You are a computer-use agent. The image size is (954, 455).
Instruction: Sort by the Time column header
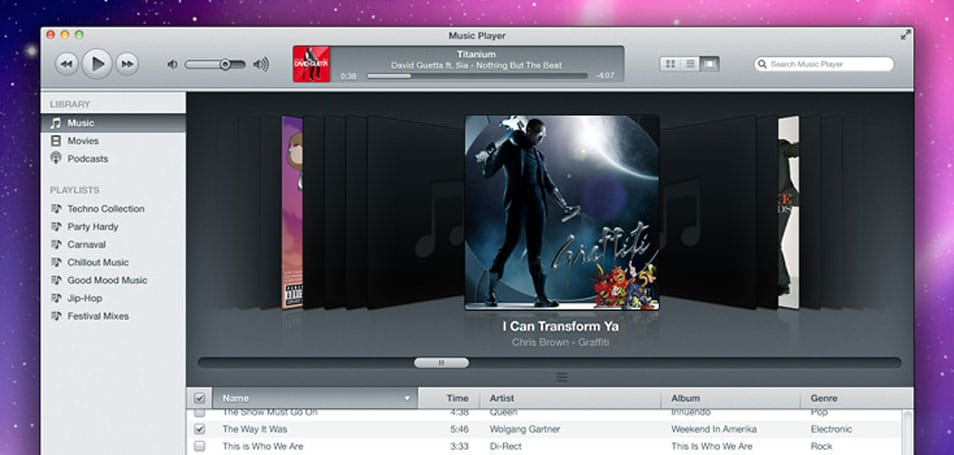point(449,398)
